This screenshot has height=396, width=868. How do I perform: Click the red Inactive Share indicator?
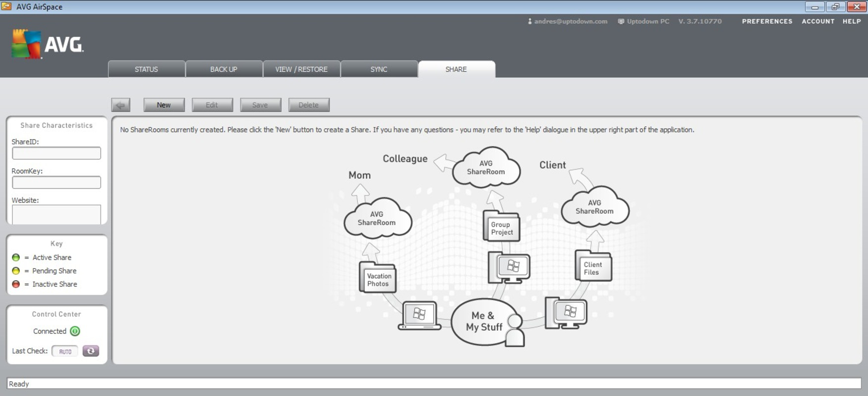click(x=16, y=284)
